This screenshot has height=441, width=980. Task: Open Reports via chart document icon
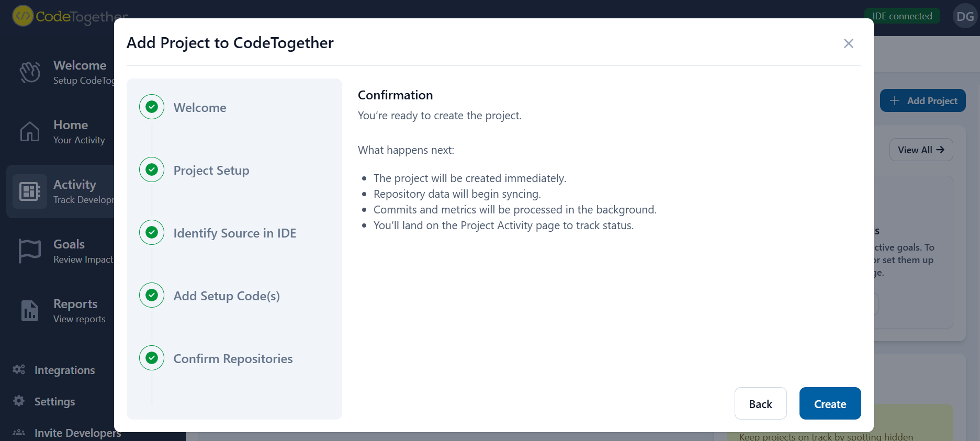click(x=30, y=311)
